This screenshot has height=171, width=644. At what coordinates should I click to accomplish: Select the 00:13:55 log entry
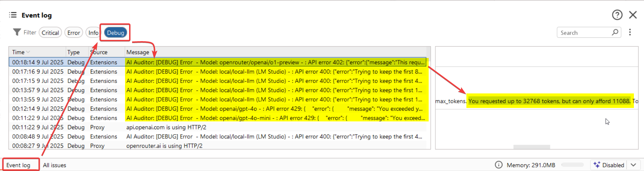[218, 99]
